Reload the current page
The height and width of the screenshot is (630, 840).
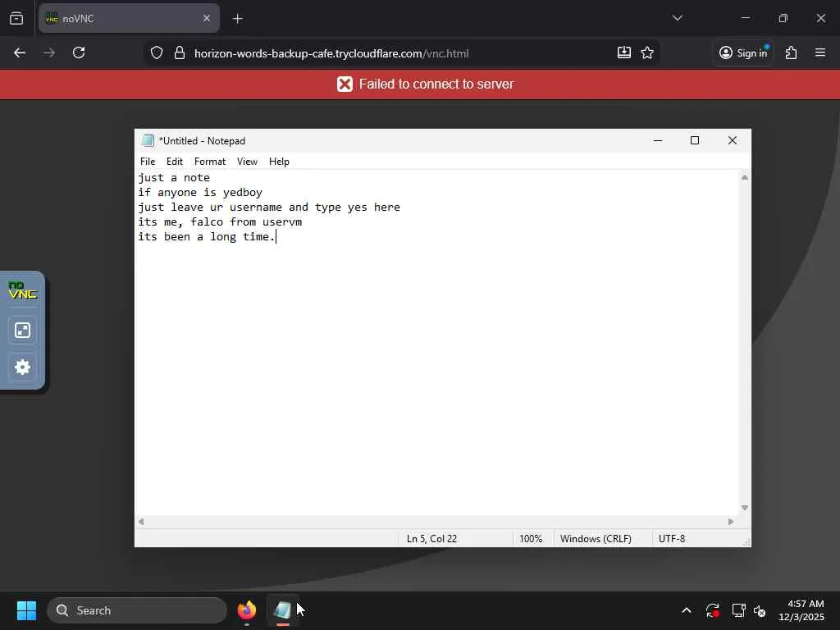pos(79,52)
